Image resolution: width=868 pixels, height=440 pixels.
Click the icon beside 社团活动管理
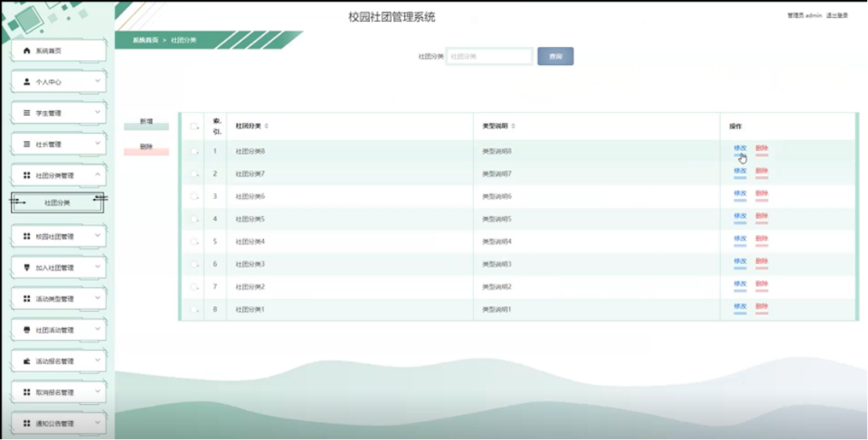point(27,330)
